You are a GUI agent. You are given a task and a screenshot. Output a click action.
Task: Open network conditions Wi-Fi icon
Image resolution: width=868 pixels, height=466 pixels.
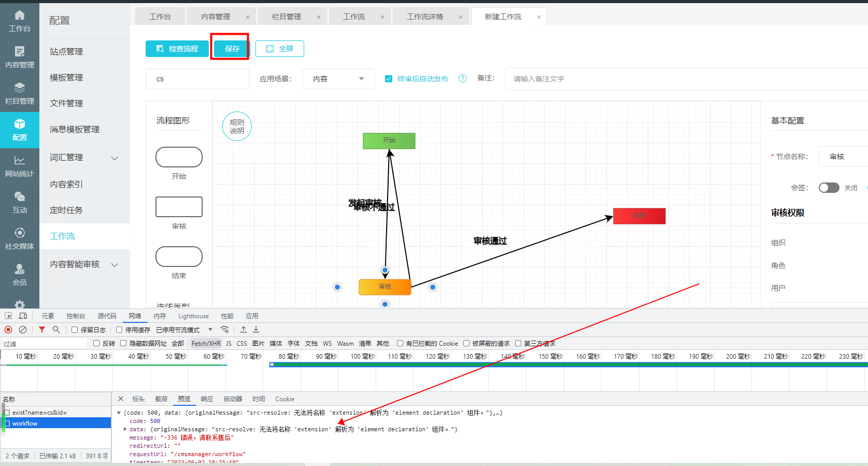point(224,330)
